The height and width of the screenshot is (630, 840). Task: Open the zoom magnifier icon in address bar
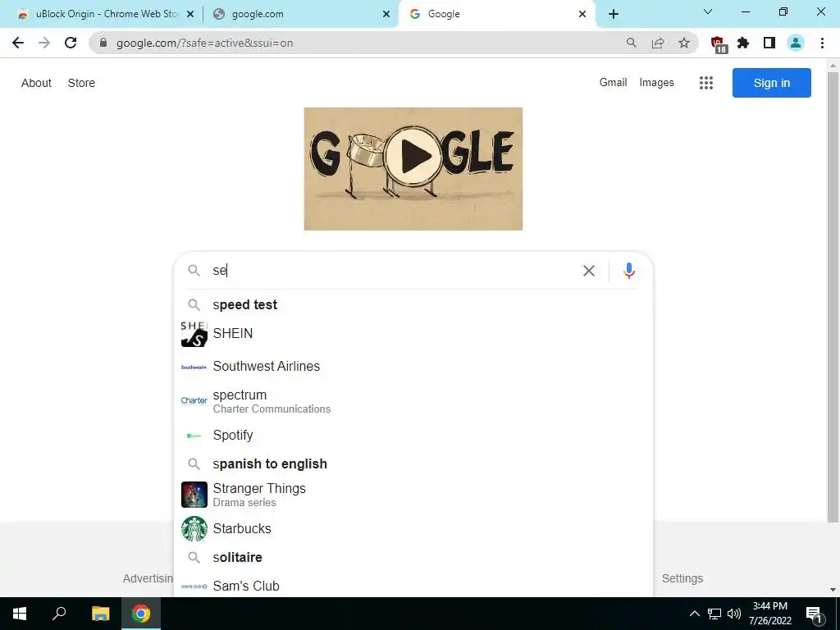[632, 43]
